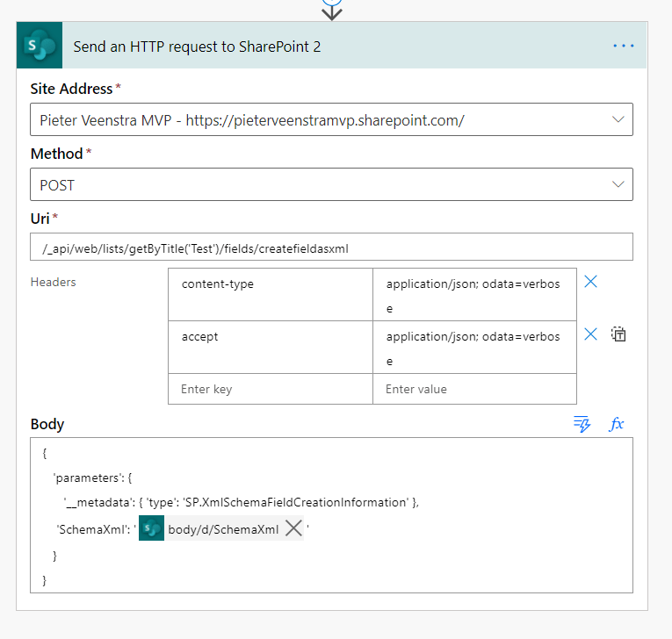
Task: Click the Enter key header field
Action: 271,389
